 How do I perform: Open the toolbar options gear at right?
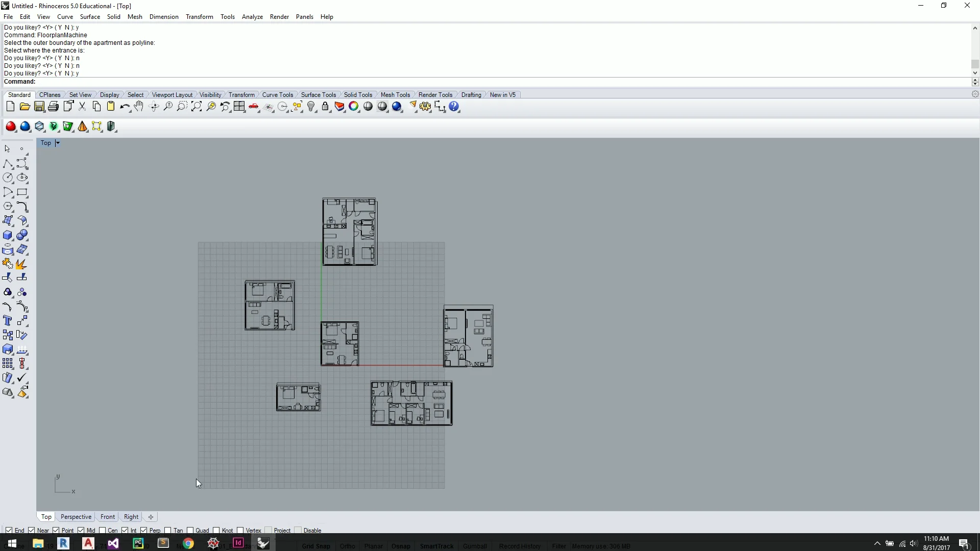(x=975, y=94)
